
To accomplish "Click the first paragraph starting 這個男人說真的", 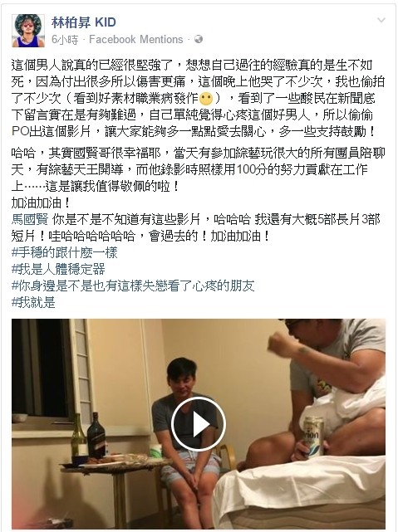I will tap(199, 99).
